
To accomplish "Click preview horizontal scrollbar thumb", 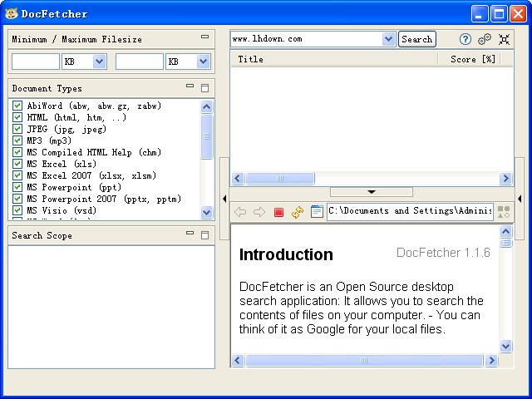I will pyautogui.click(x=364, y=360).
